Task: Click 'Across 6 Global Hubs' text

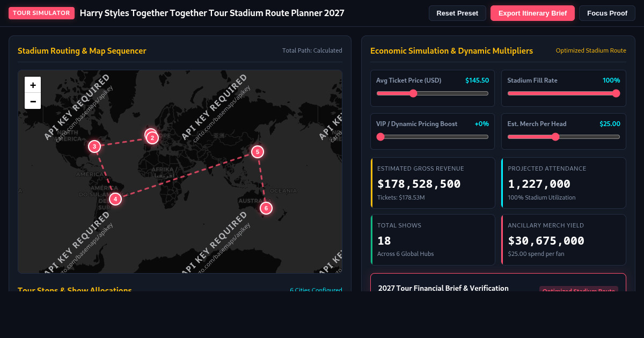Action: point(405,254)
